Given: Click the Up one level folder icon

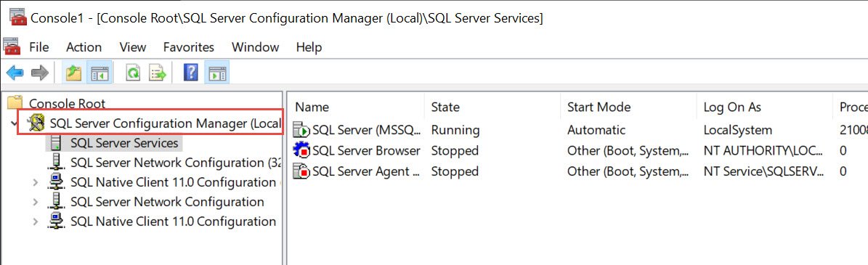Looking at the screenshot, I should coord(73,73).
